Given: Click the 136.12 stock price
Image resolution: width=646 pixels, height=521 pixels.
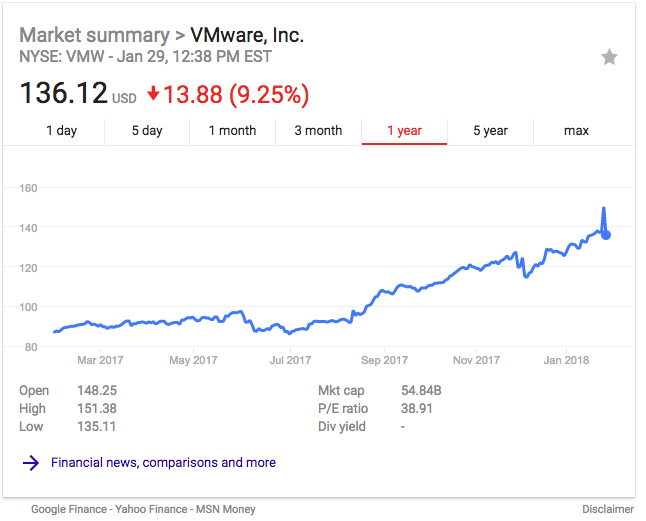Looking at the screenshot, I should click(x=63, y=94).
